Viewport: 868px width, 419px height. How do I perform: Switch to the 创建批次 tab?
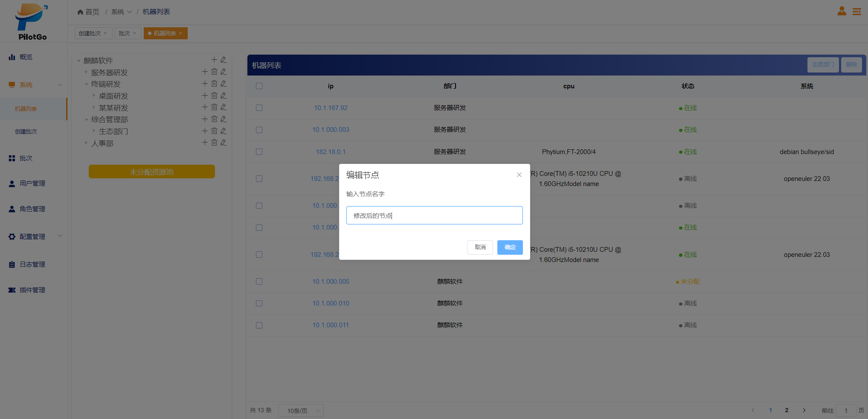pyautogui.click(x=90, y=33)
